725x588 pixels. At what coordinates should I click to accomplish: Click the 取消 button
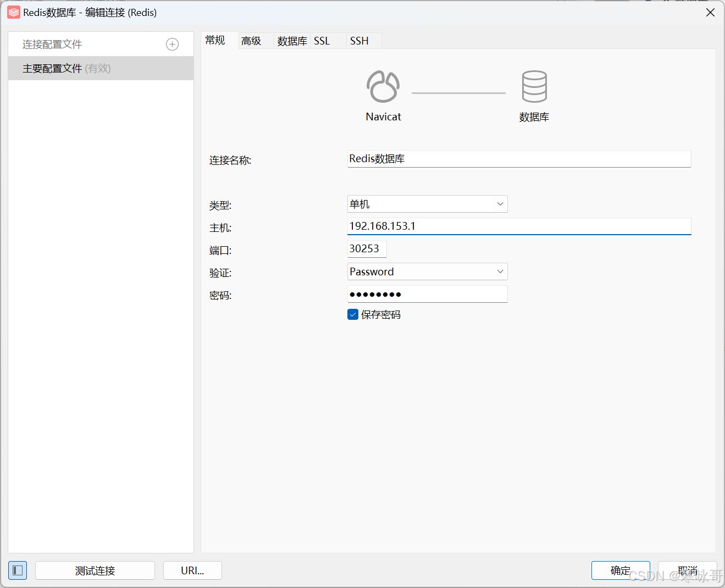pyautogui.click(x=687, y=570)
